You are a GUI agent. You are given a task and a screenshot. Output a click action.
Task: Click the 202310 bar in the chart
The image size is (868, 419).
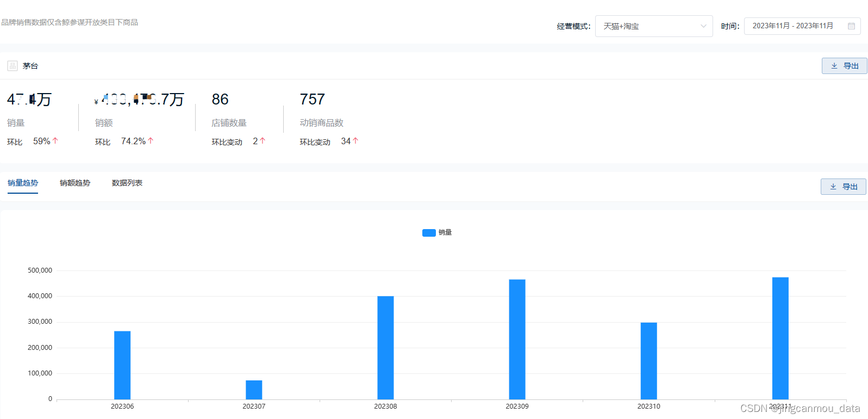(648, 361)
